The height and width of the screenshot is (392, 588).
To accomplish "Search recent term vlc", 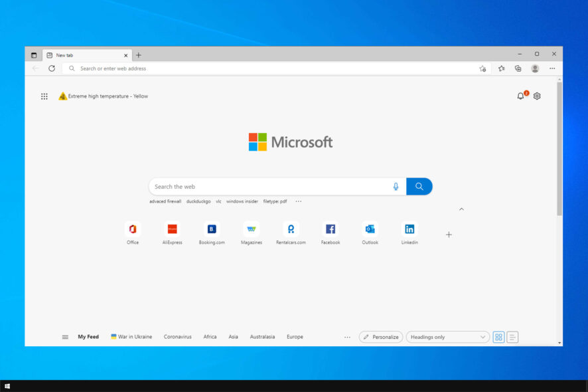I will (x=218, y=201).
